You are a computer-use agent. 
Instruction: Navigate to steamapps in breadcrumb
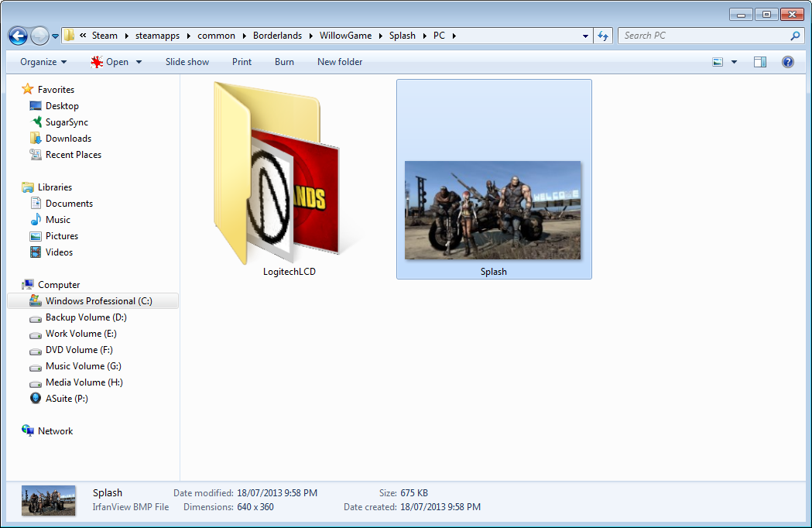click(x=157, y=36)
